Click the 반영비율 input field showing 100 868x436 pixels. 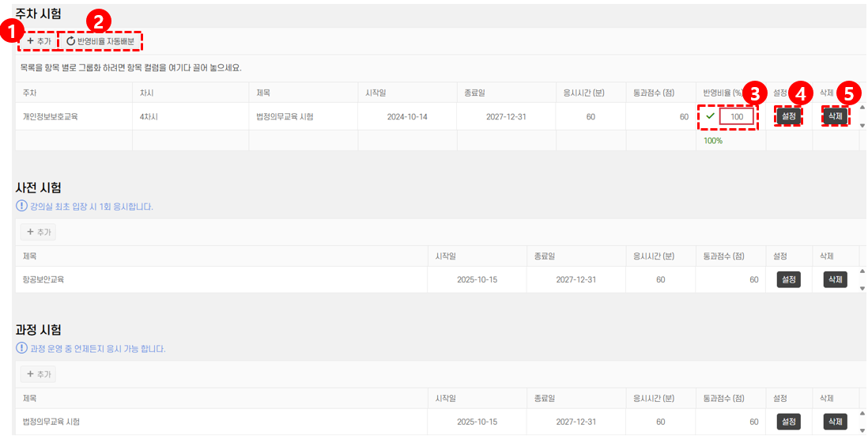[x=736, y=116]
